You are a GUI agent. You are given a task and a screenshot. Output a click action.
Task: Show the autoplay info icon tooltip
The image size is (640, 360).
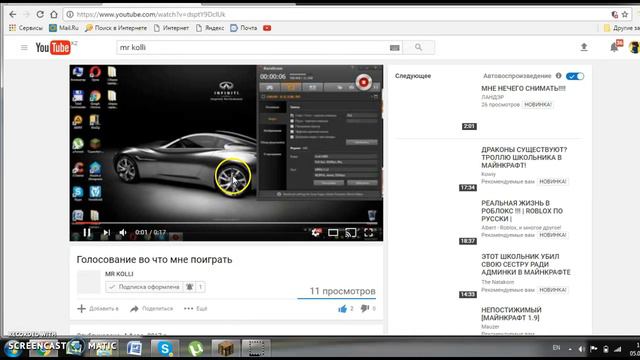click(x=558, y=76)
